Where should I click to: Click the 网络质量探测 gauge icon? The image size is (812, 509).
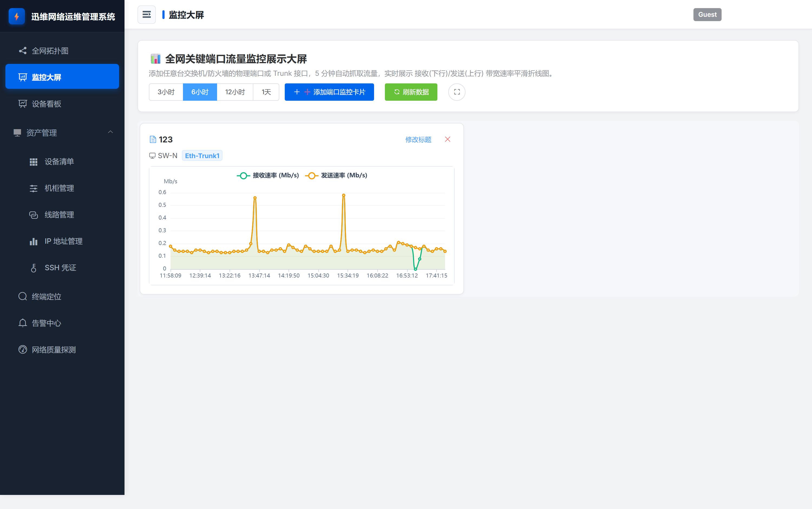pos(22,350)
